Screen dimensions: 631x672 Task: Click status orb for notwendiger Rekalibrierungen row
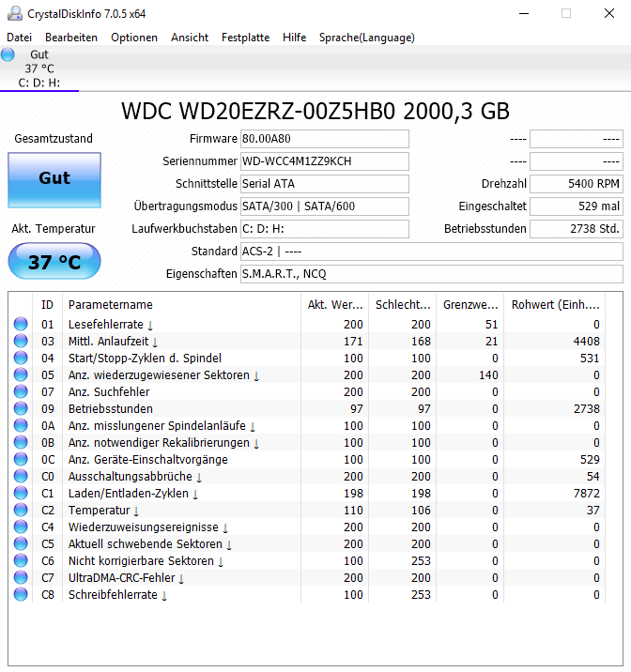coord(21,442)
